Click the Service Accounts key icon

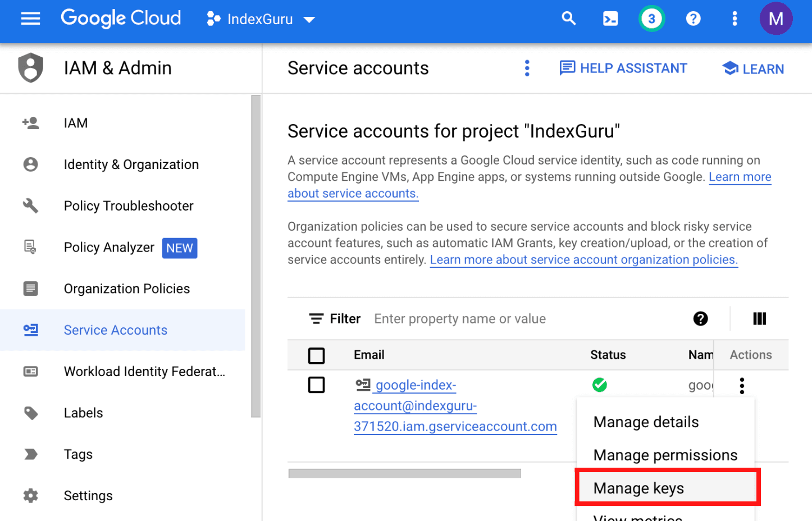pos(30,330)
